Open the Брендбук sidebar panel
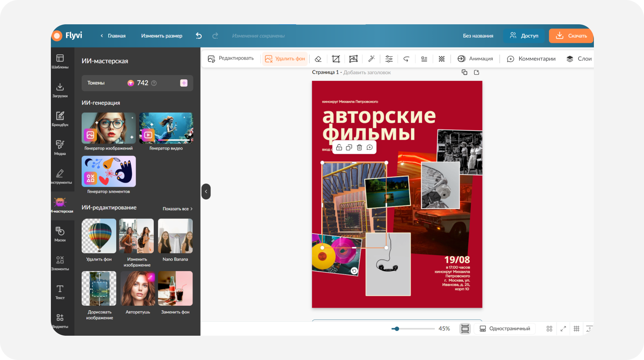644x360 pixels. 60,119
